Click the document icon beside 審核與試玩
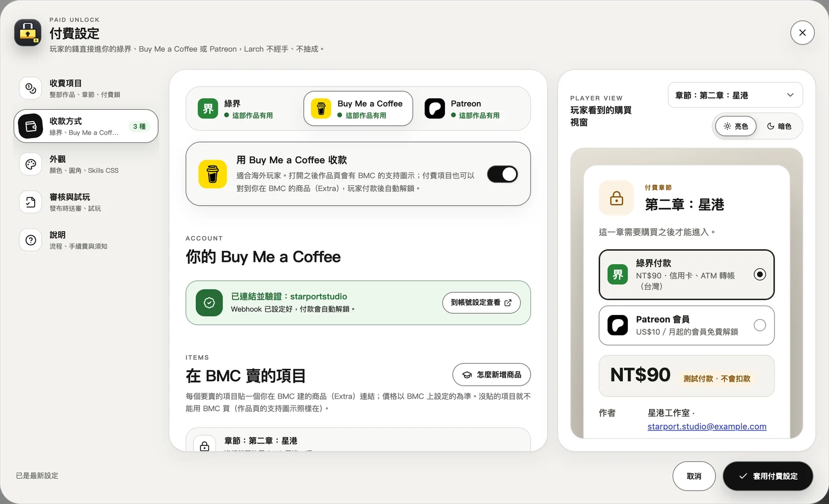This screenshot has height=504, width=829. click(x=31, y=202)
